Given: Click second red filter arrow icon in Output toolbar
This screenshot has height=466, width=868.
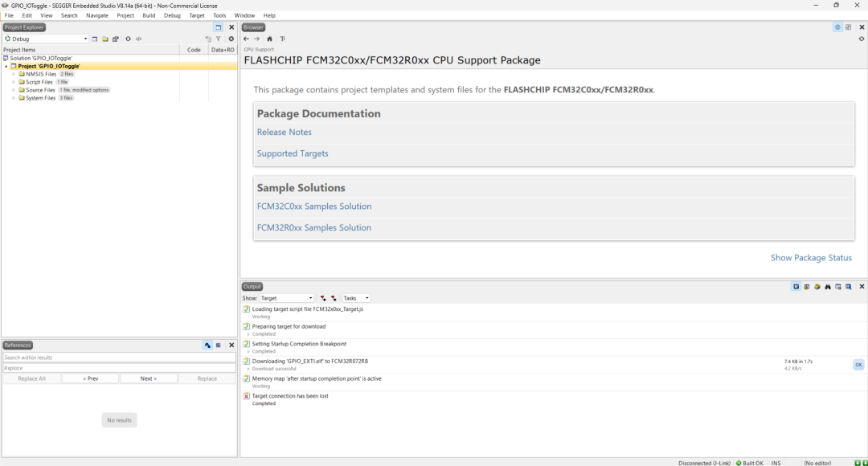Looking at the screenshot, I should click(334, 298).
